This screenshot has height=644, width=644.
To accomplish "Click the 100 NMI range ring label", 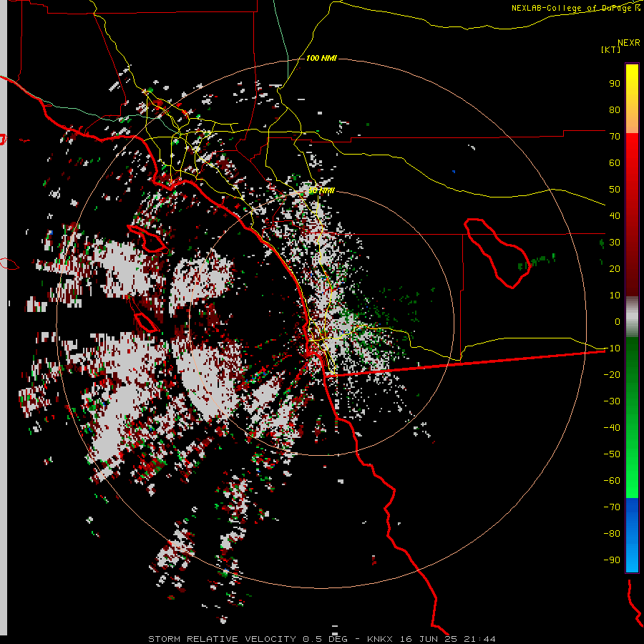I will 321,58.
